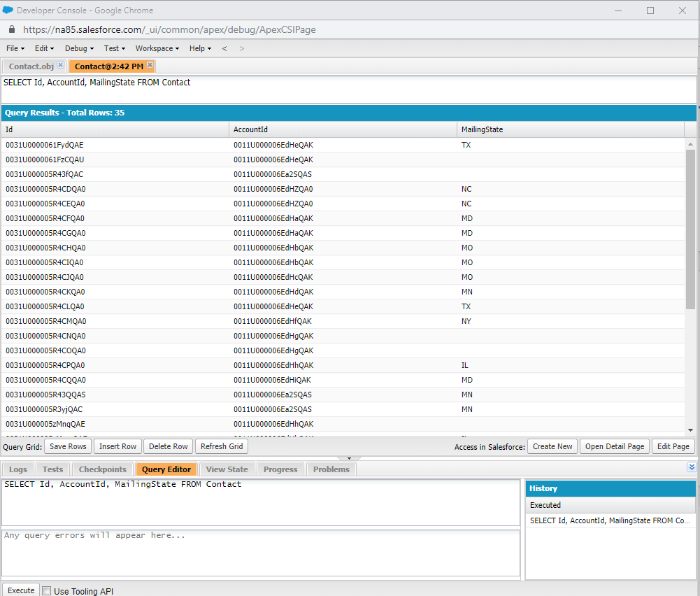The image size is (700, 596).
Task: Click scroll-up arrow of results grid
Action: (690, 144)
